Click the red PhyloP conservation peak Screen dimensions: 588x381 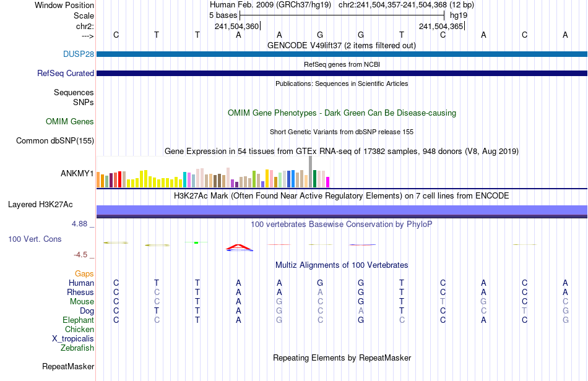tap(240, 247)
